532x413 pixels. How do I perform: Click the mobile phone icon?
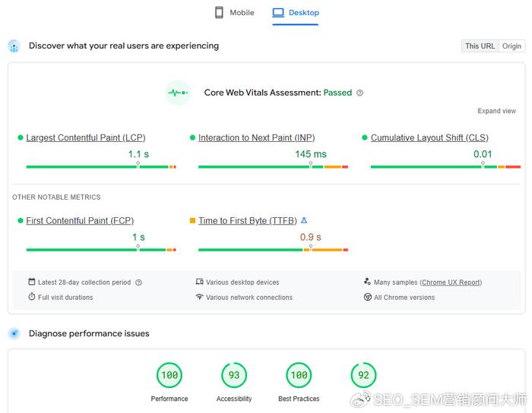click(x=219, y=13)
